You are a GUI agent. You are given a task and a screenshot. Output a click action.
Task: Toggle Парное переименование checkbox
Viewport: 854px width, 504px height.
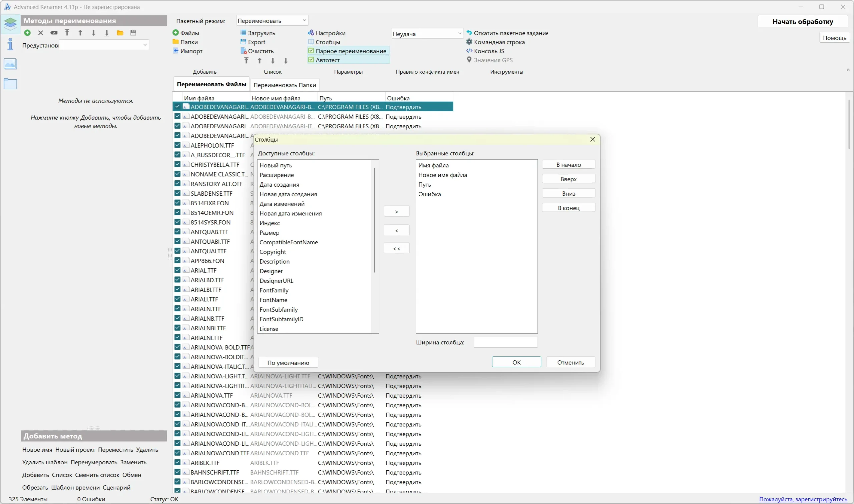click(x=311, y=51)
